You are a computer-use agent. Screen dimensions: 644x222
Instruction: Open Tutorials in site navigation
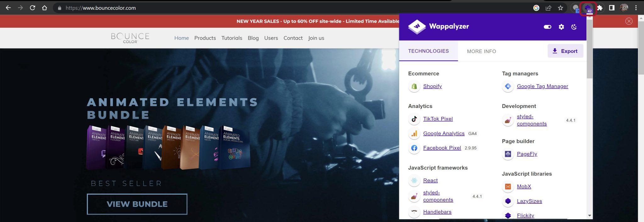232,38
